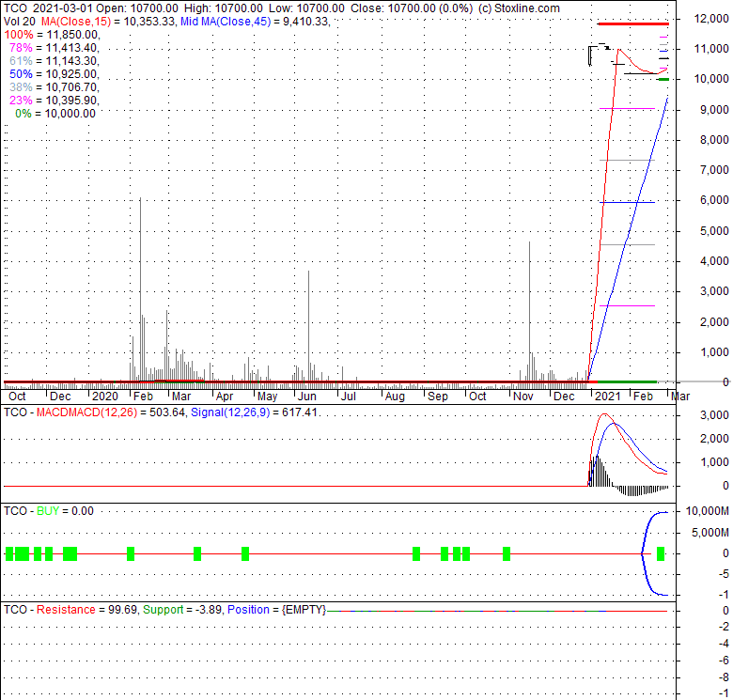This screenshot has width=733, height=700.
Task: Click the volume spike in June
Action: (x=308, y=326)
